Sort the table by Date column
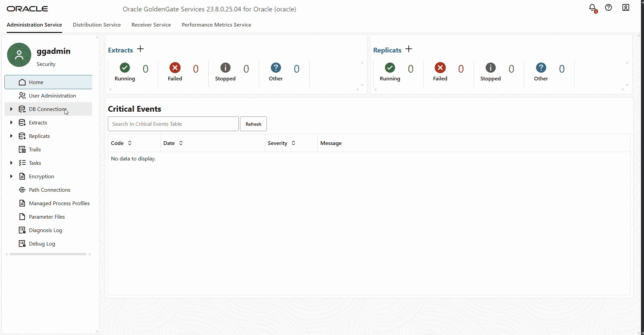This screenshot has height=335, width=644. coord(181,143)
